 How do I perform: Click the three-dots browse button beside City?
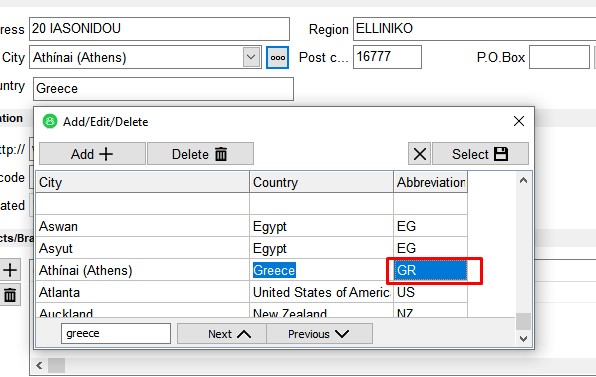pos(277,57)
